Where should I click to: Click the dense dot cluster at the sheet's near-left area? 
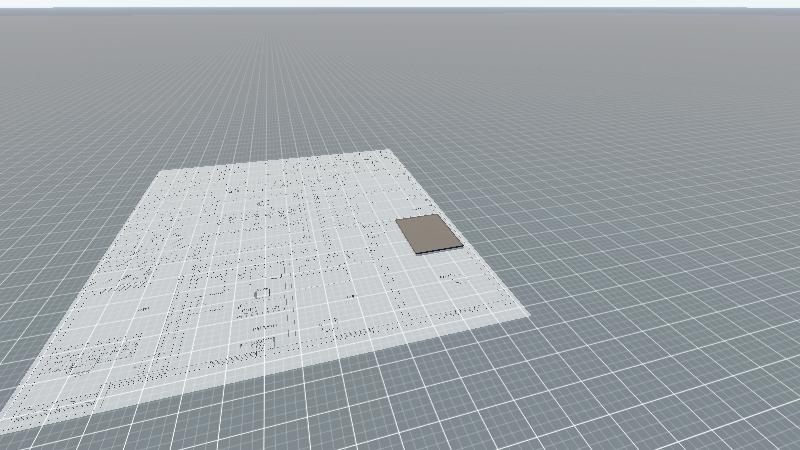[90, 355]
